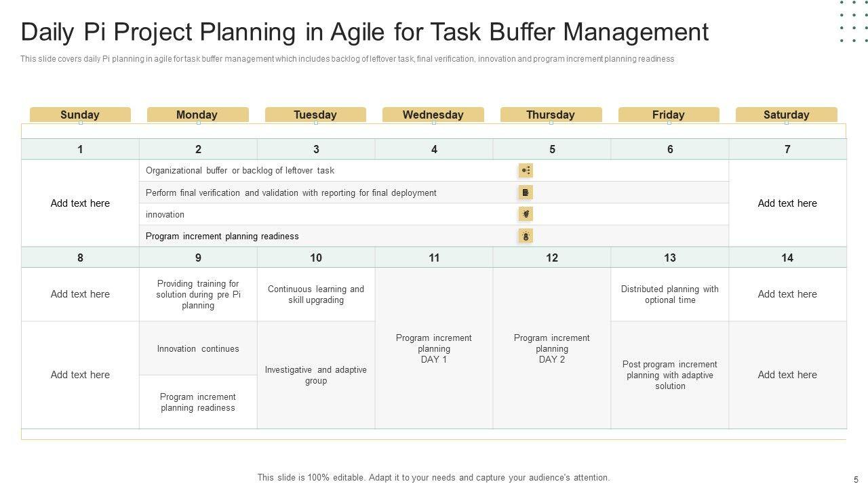Select 'Program increment planning DAY 1' cell
The image size is (868, 488).
pos(434,348)
